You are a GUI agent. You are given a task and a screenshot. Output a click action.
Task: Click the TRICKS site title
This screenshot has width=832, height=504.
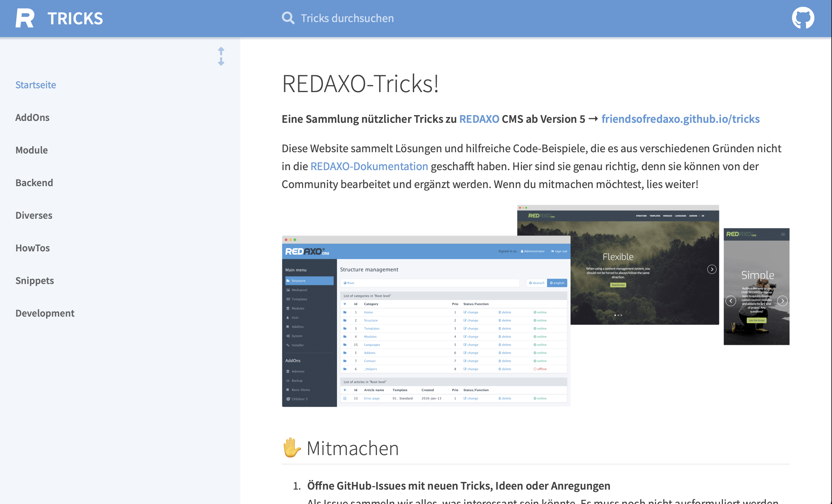(75, 19)
